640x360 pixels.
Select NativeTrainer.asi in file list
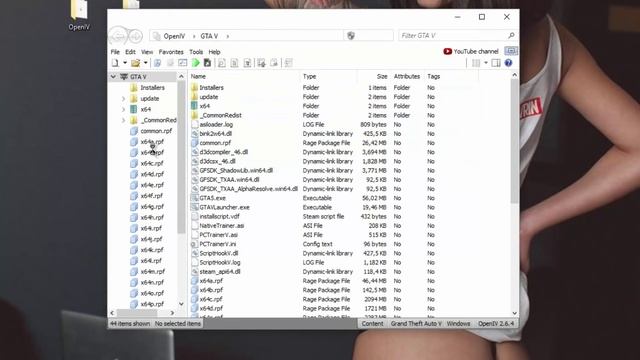222,226
